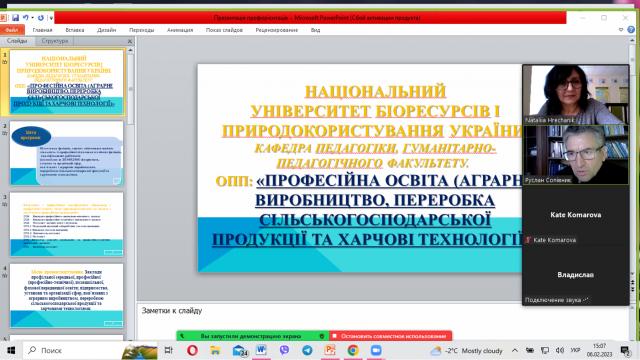Select Владислав participant tile
This screenshot has width=640, height=360.
(576, 275)
